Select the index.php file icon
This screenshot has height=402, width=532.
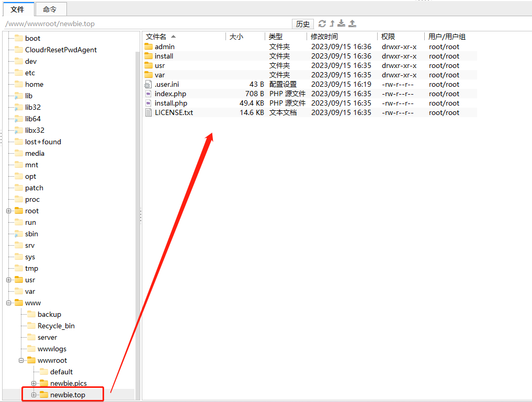[148, 94]
